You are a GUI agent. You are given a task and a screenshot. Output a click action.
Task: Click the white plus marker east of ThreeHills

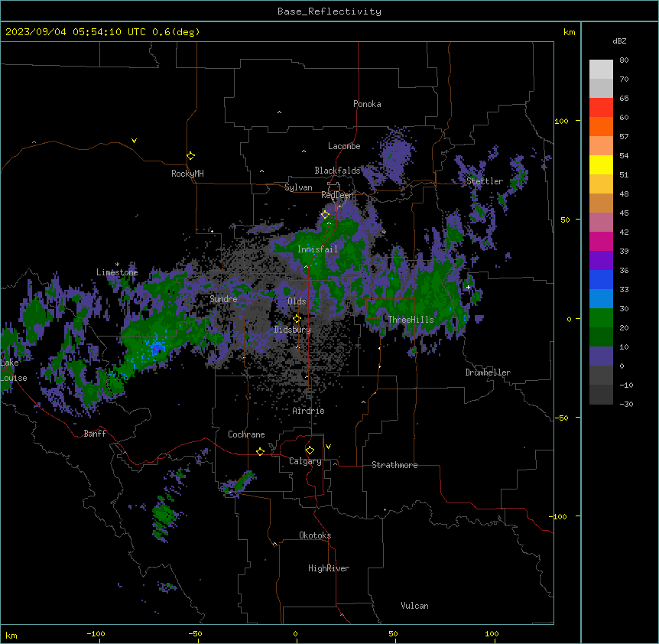tap(468, 287)
